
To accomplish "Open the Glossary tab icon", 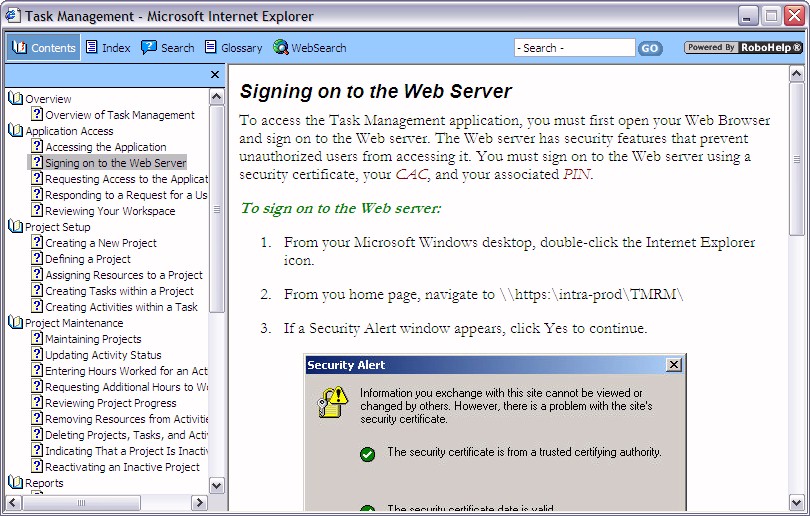I will (211, 47).
